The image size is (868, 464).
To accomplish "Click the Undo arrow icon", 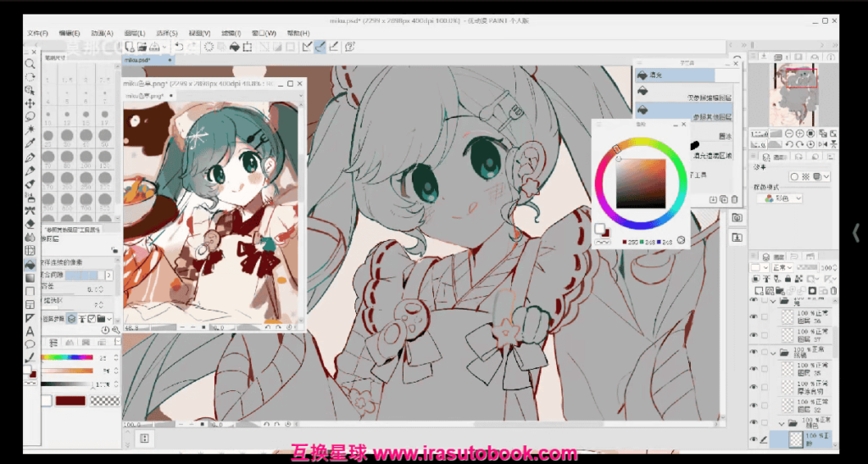I will (x=179, y=47).
